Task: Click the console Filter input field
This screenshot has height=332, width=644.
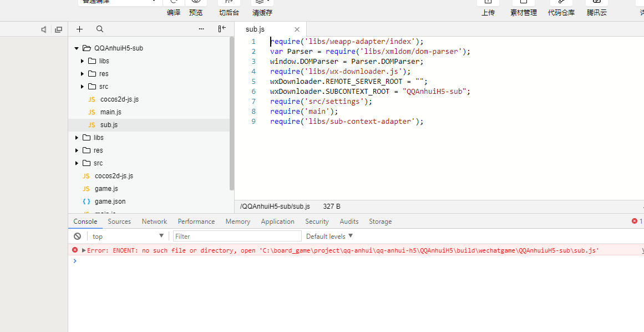Action: [x=237, y=236]
